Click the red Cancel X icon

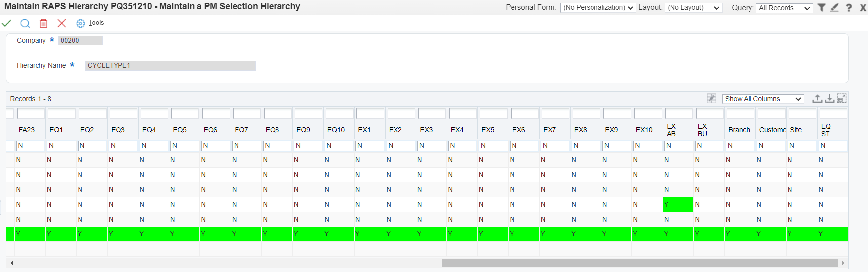tap(62, 23)
